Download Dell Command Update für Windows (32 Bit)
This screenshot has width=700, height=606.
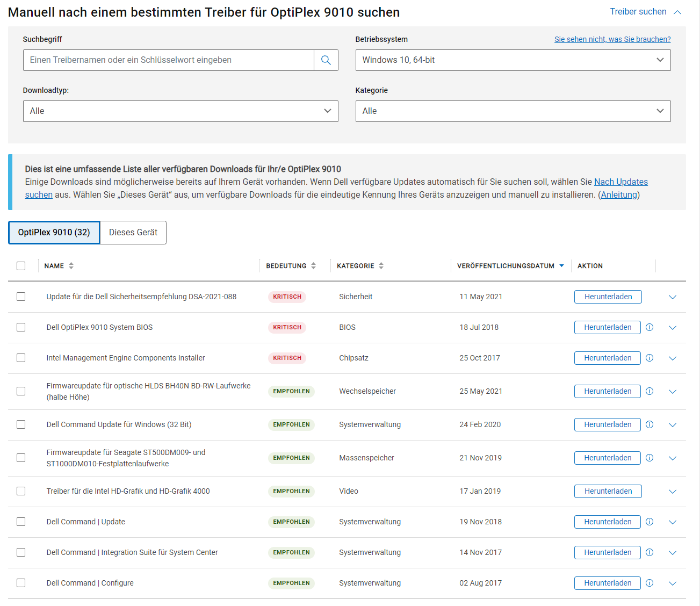point(608,424)
